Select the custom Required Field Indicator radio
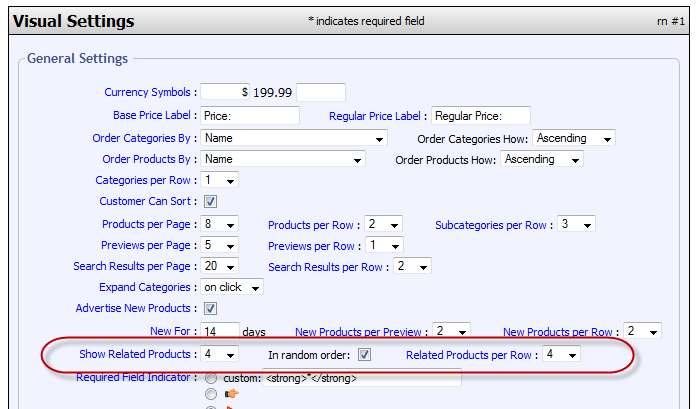The width and height of the screenshot is (697, 409). pyautogui.click(x=210, y=379)
